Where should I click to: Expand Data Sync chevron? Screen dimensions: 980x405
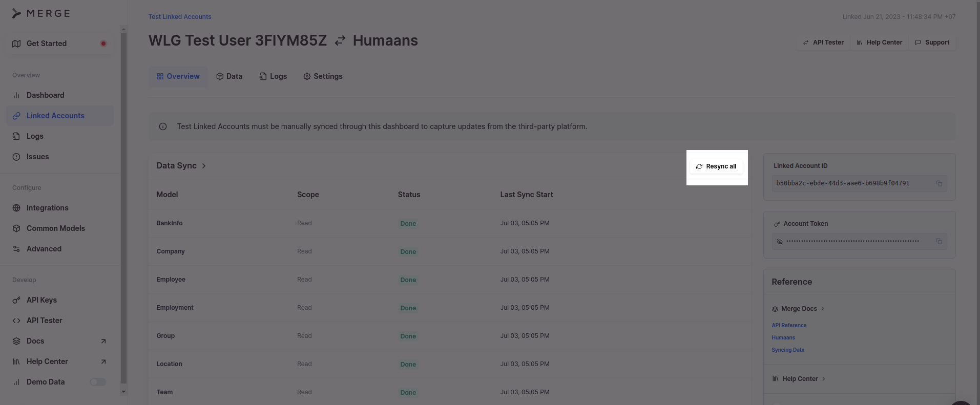[x=204, y=166]
